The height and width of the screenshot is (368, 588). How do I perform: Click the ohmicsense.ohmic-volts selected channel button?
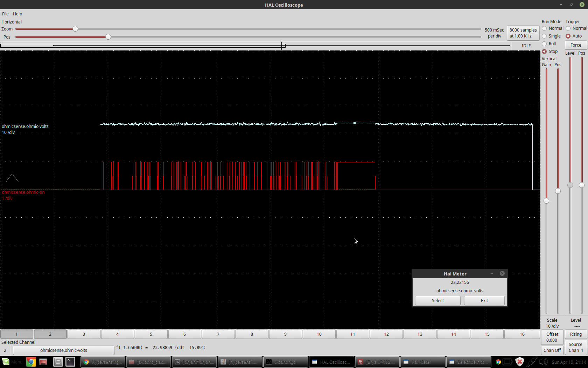coord(64,350)
